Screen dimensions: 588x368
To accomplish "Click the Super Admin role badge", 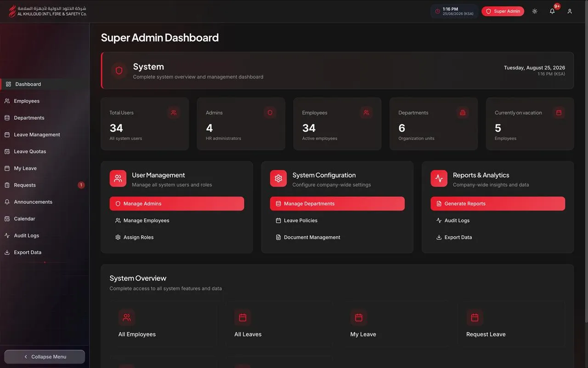I will [503, 11].
